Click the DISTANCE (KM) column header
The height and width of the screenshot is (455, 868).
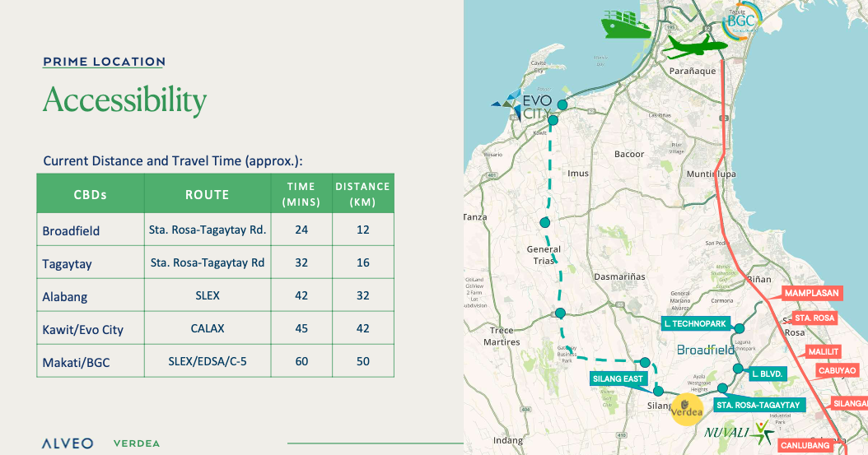362,194
